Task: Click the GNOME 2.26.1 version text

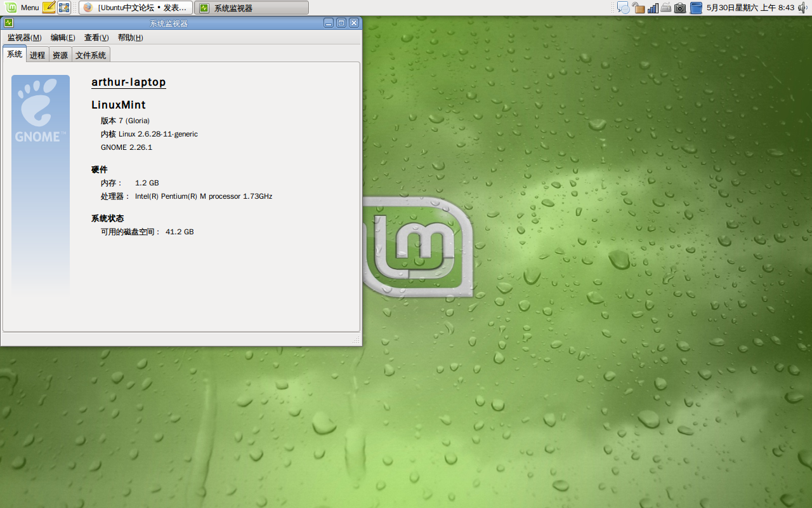Action: 126,147
